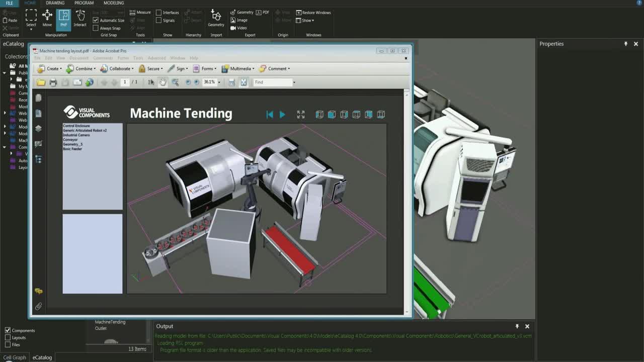Select the Hand tool in Acrobat
Viewport: 644px width, 362px height.
coord(163,82)
